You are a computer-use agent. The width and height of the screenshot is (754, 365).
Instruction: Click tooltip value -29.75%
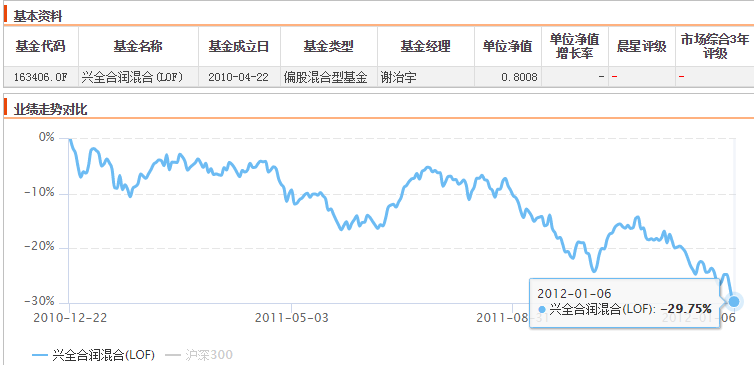click(x=686, y=309)
